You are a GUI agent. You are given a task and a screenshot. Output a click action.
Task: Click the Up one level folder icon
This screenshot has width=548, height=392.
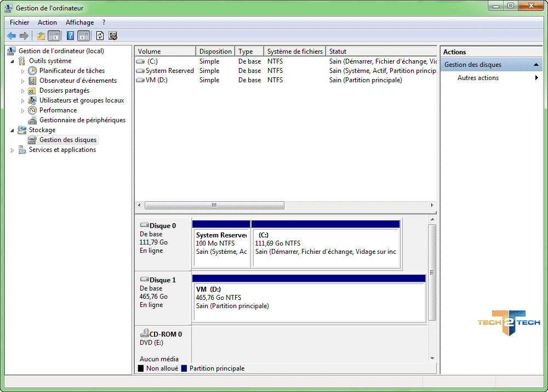click(x=41, y=36)
